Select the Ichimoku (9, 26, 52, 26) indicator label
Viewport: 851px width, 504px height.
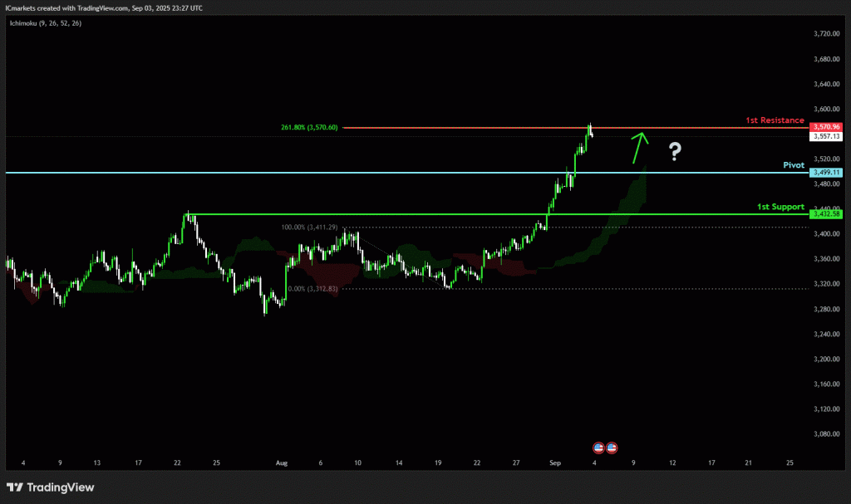(46, 23)
